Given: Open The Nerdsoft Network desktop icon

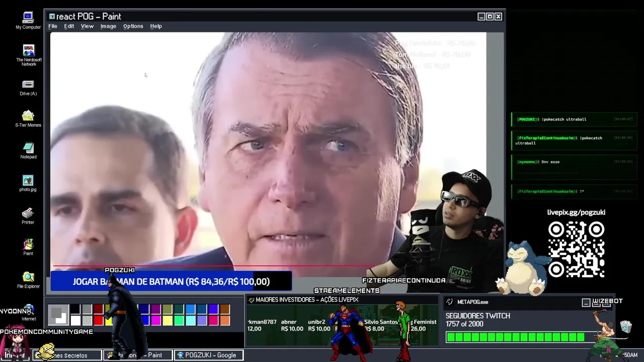Looking at the screenshot, I should 29,55.
